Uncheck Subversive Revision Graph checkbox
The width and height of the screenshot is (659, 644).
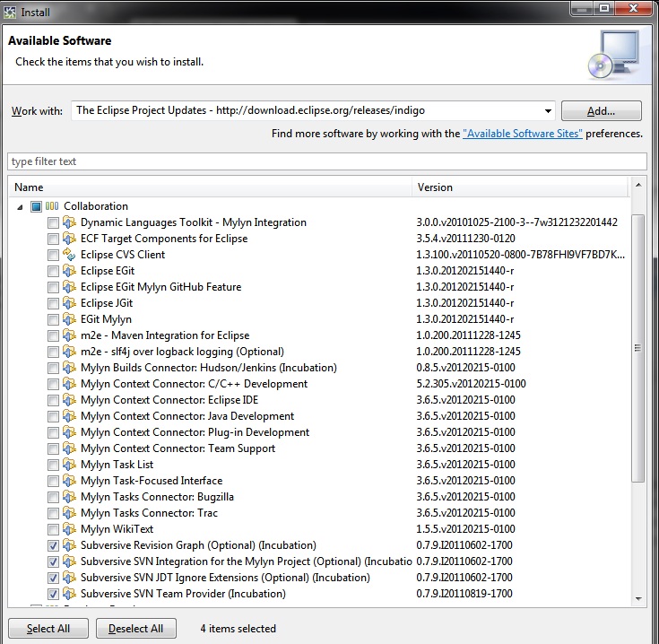click(x=54, y=545)
